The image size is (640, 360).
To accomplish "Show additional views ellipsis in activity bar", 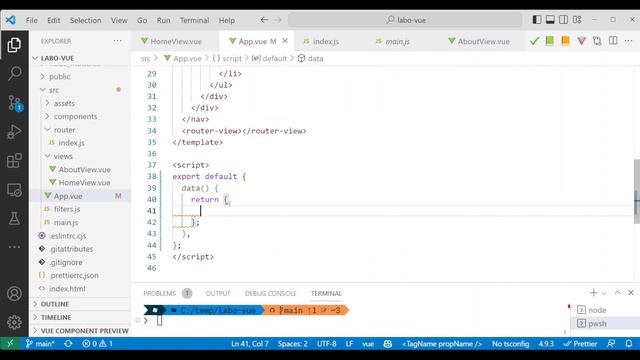I will (x=14, y=247).
